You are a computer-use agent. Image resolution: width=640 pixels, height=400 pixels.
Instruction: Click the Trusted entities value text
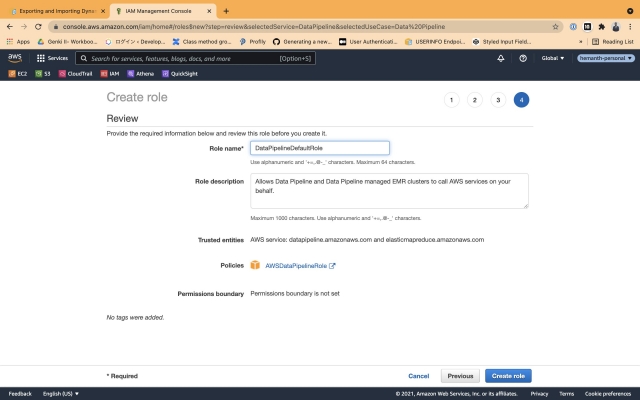(x=367, y=240)
